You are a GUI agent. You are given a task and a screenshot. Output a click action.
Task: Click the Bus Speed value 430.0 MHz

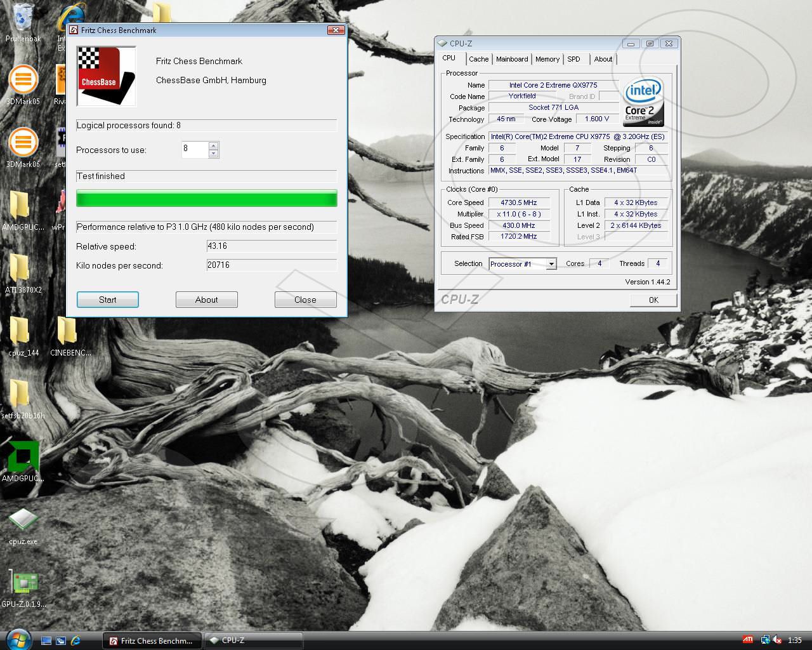click(x=519, y=225)
